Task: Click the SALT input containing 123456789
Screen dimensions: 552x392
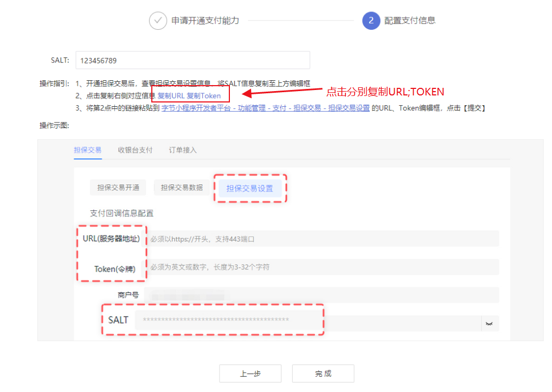Action: pyautogui.click(x=192, y=60)
